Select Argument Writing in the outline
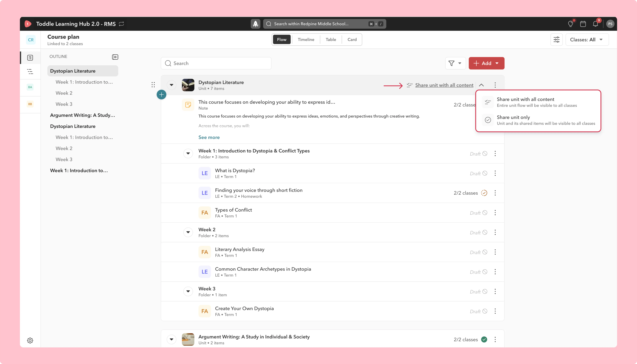 pos(83,115)
